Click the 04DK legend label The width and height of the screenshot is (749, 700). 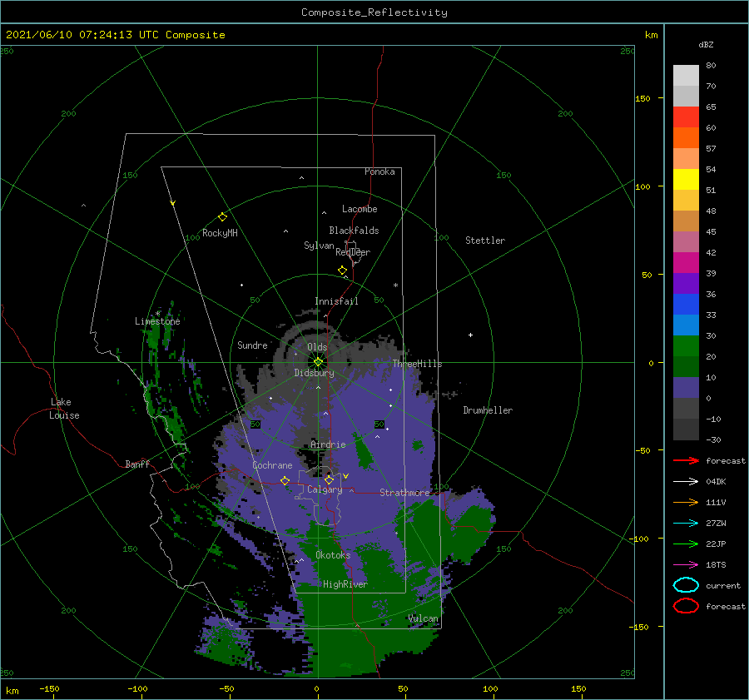click(x=716, y=481)
